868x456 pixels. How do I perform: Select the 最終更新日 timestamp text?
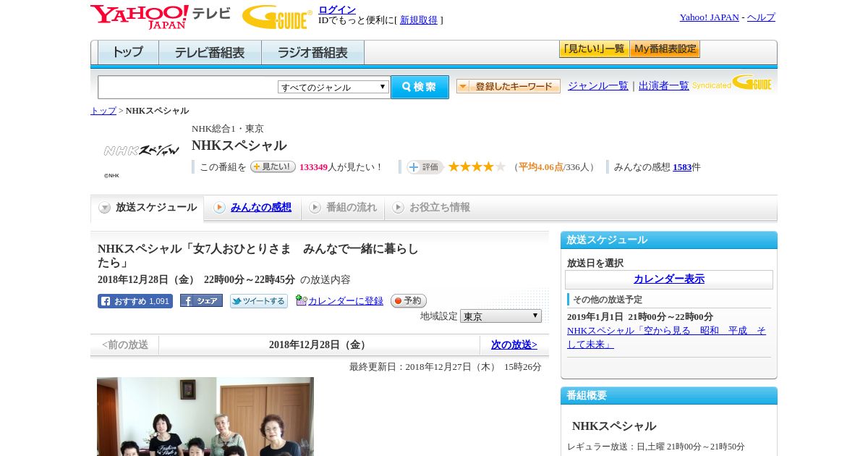tap(446, 367)
